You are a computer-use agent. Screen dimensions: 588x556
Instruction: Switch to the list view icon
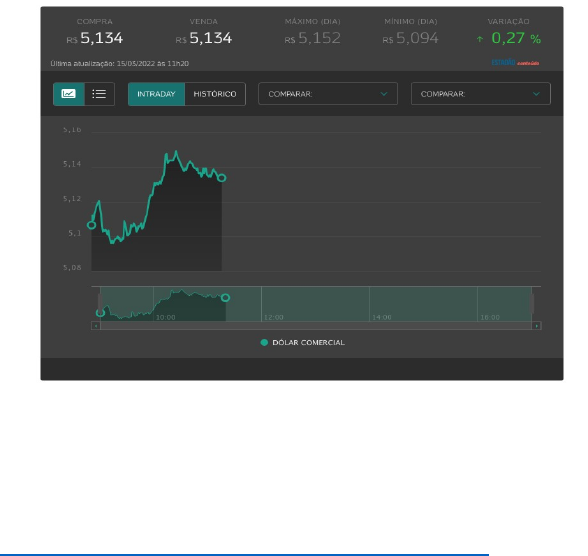[99, 94]
